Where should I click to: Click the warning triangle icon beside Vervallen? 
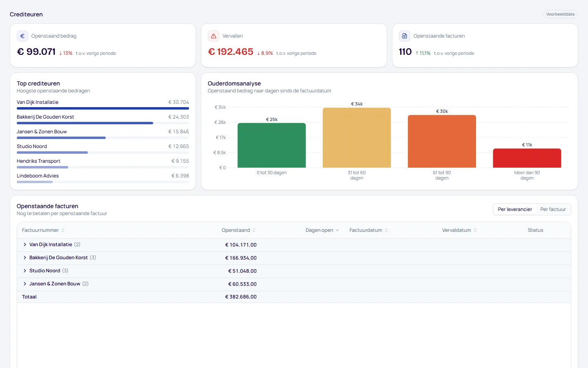pyautogui.click(x=214, y=36)
